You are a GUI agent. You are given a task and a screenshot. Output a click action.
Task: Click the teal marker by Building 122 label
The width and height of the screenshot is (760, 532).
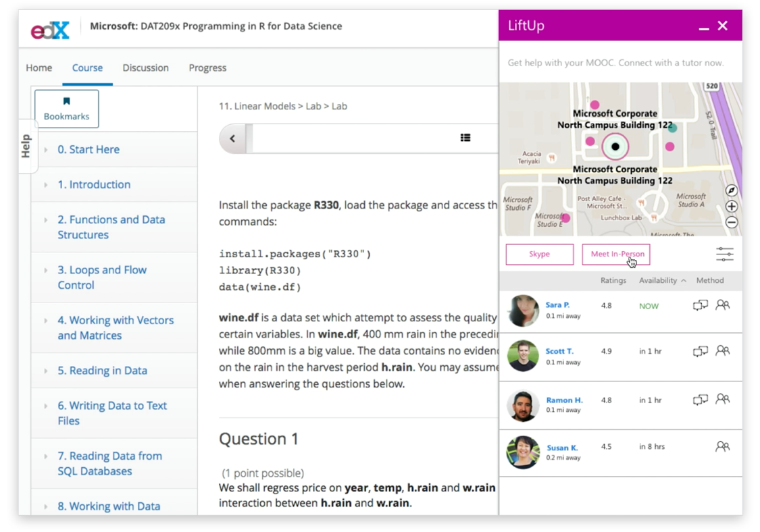click(672, 128)
